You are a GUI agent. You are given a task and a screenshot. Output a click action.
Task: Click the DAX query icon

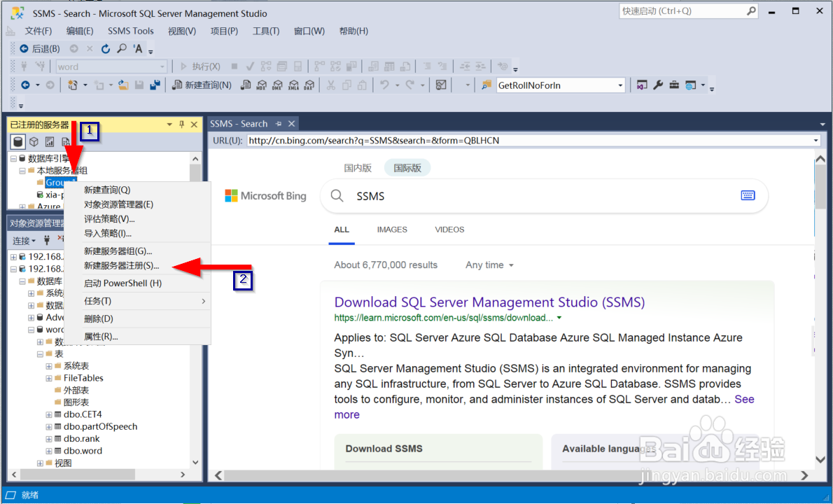pyautogui.click(x=309, y=85)
